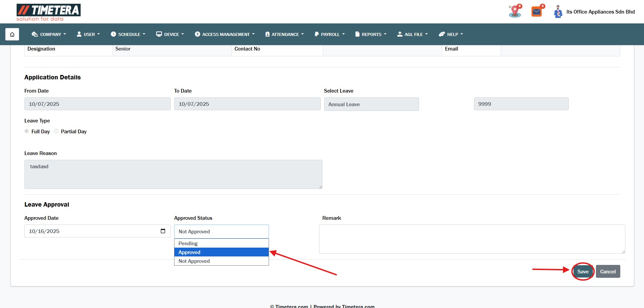This screenshot has width=644, height=308.
Task: Click the Timetera logo
Action: pyautogui.click(x=48, y=13)
